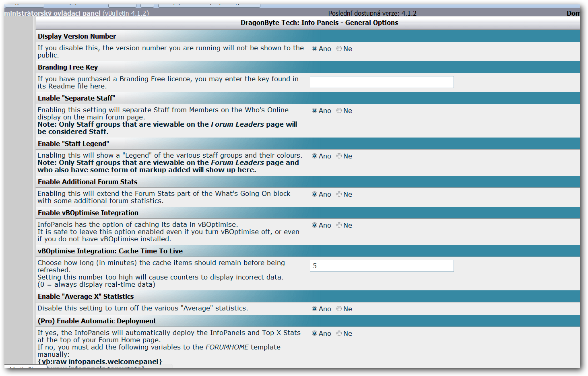Select Ne for Additional Forum Stats

pyautogui.click(x=339, y=194)
